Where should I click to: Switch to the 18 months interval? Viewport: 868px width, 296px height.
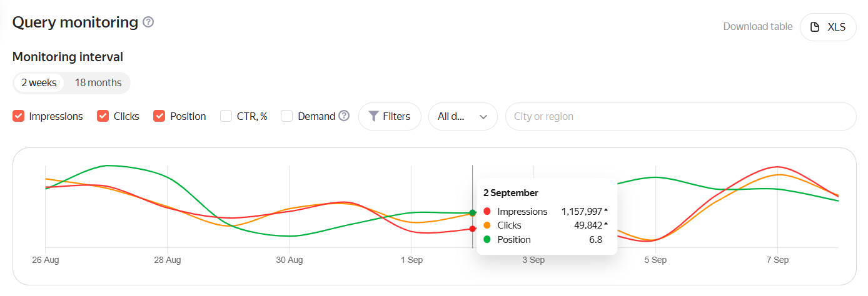point(98,82)
